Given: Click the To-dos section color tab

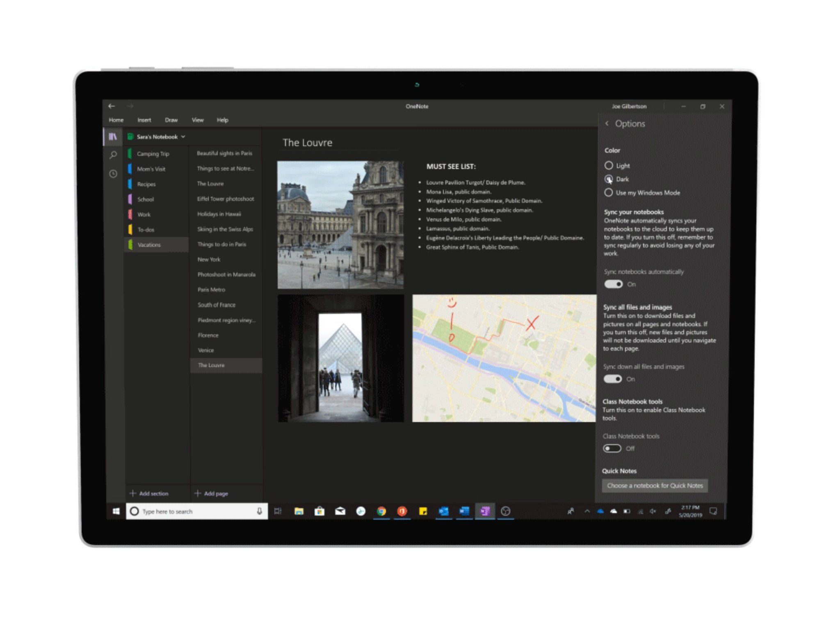Looking at the screenshot, I should pos(130,230).
